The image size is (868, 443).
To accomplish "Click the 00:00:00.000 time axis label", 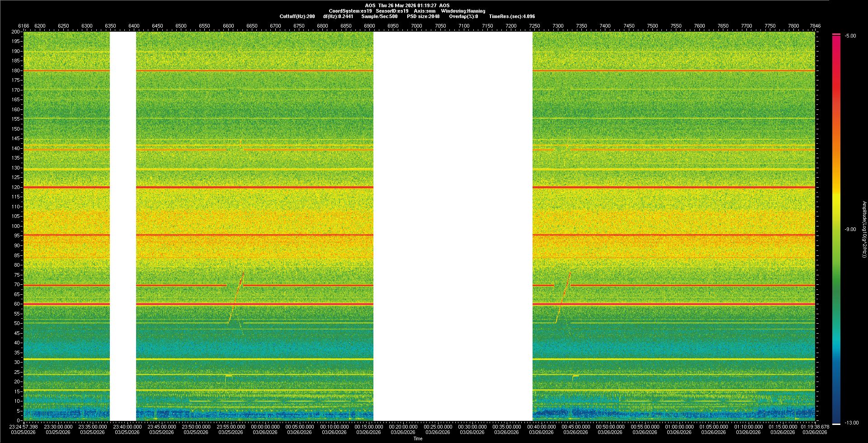I will (265, 427).
